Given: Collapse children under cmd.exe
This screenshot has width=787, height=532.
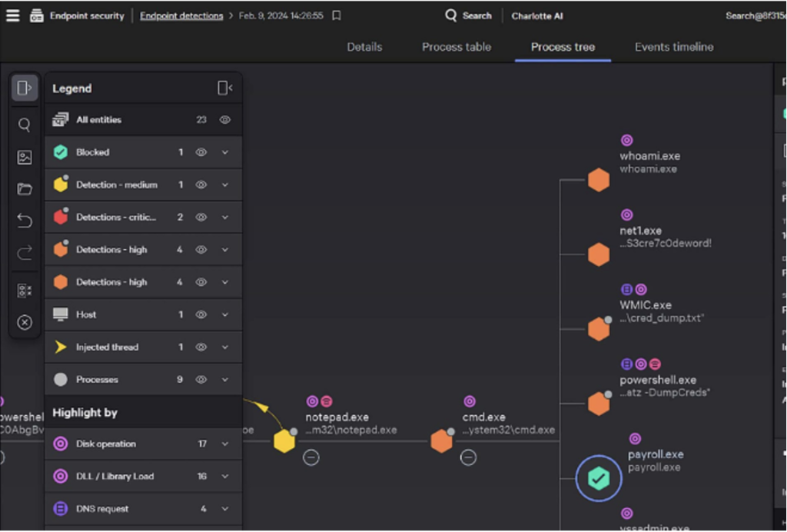Looking at the screenshot, I should pos(468,457).
